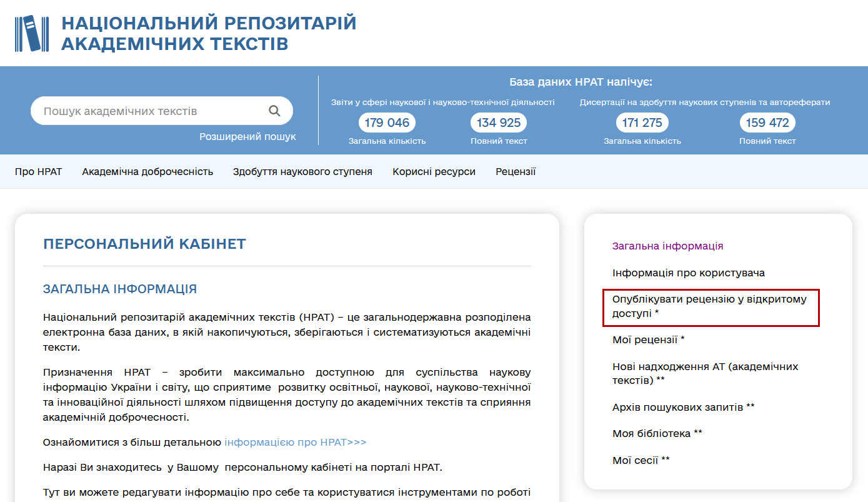Open Мої сесії sidebar link
868x502 pixels.
pyautogui.click(x=641, y=460)
